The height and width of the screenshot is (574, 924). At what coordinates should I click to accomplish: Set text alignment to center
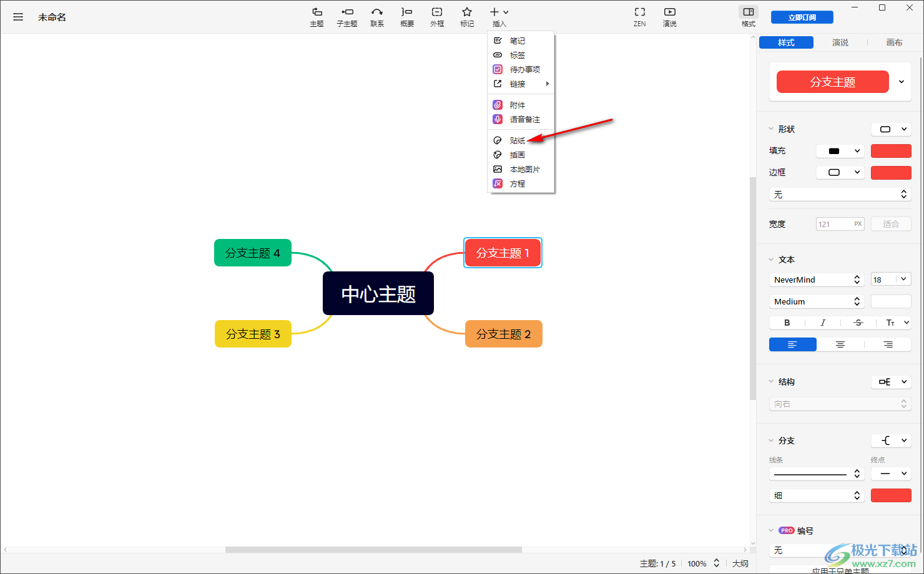840,344
